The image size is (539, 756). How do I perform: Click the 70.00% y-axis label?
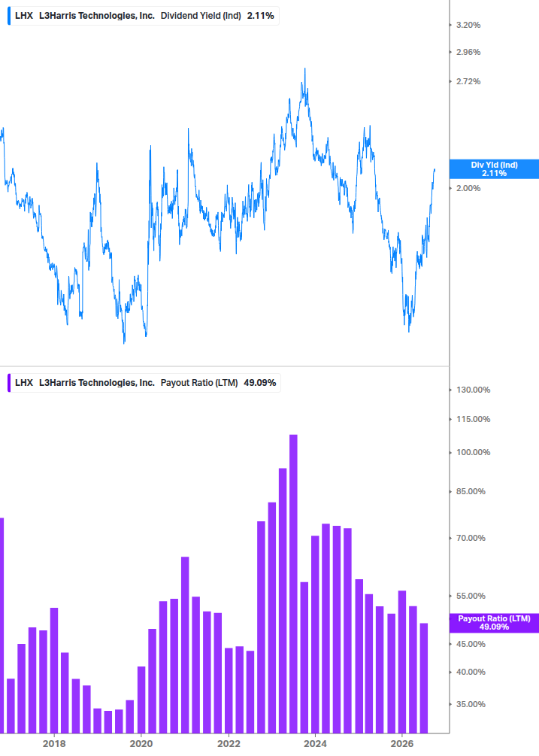pos(471,538)
